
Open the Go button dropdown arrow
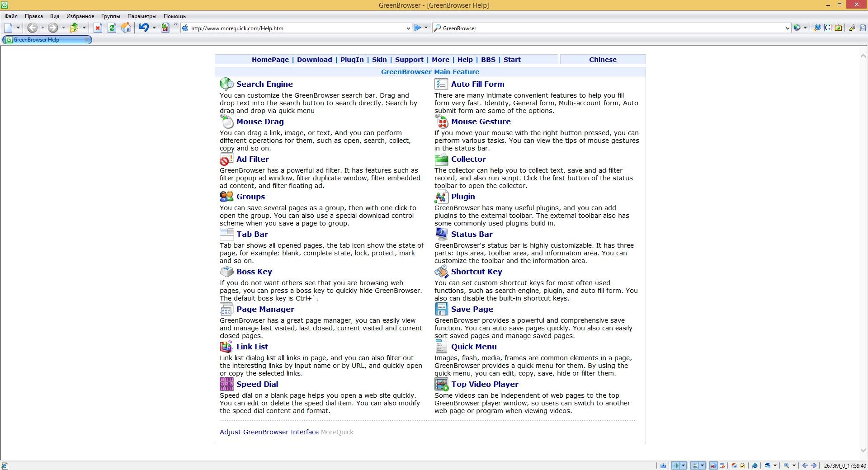coord(426,28)
